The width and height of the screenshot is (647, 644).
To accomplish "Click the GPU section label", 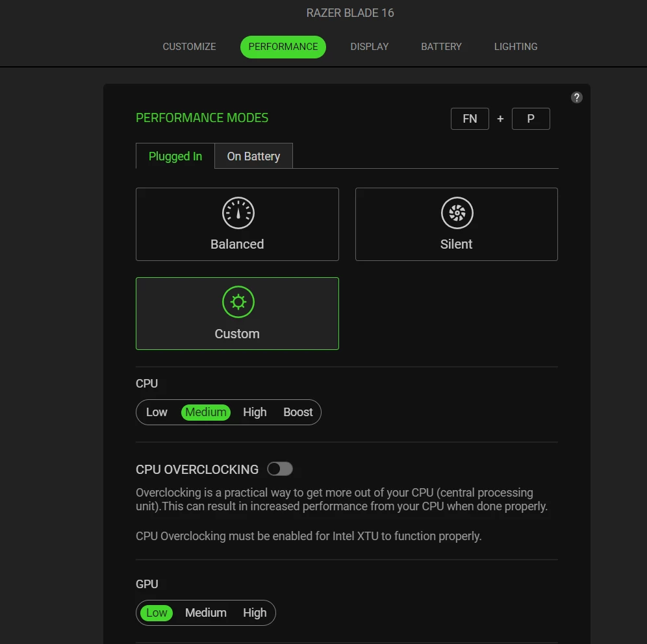I will coord(147,584).
